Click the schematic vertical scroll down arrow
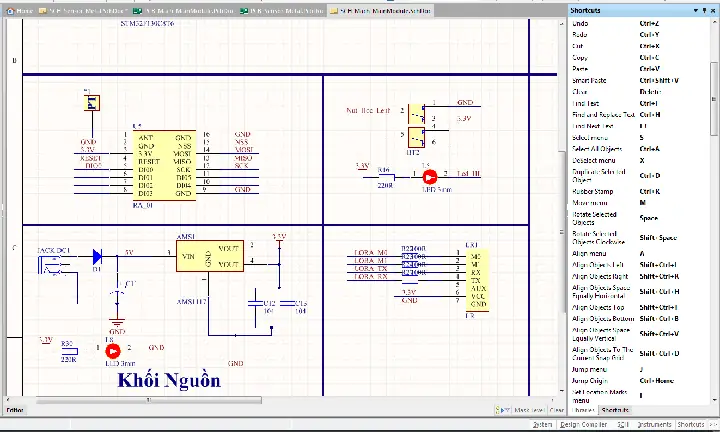 (562, 391)
